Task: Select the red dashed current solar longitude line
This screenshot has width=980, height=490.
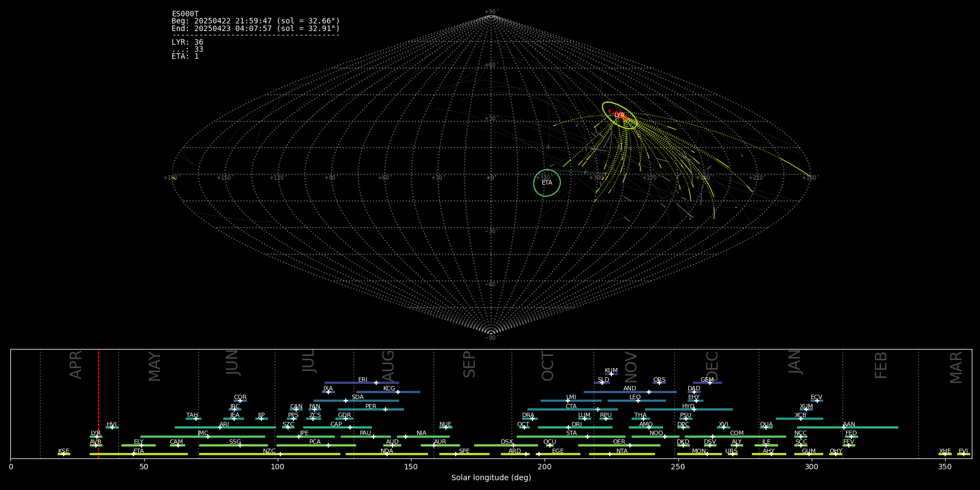Action: point(99,404)
